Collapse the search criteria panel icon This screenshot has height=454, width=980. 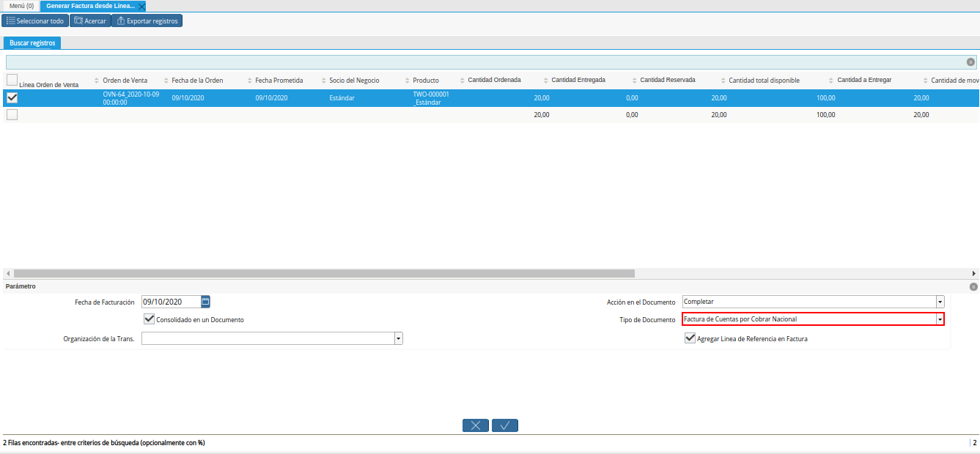pyautogui.click(x=970, y=62)
